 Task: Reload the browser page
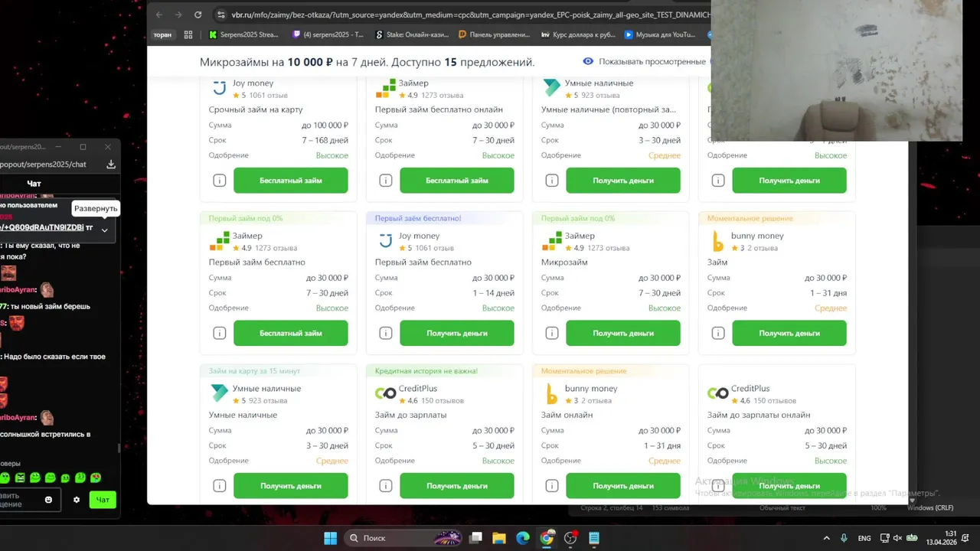coord(198,15)
